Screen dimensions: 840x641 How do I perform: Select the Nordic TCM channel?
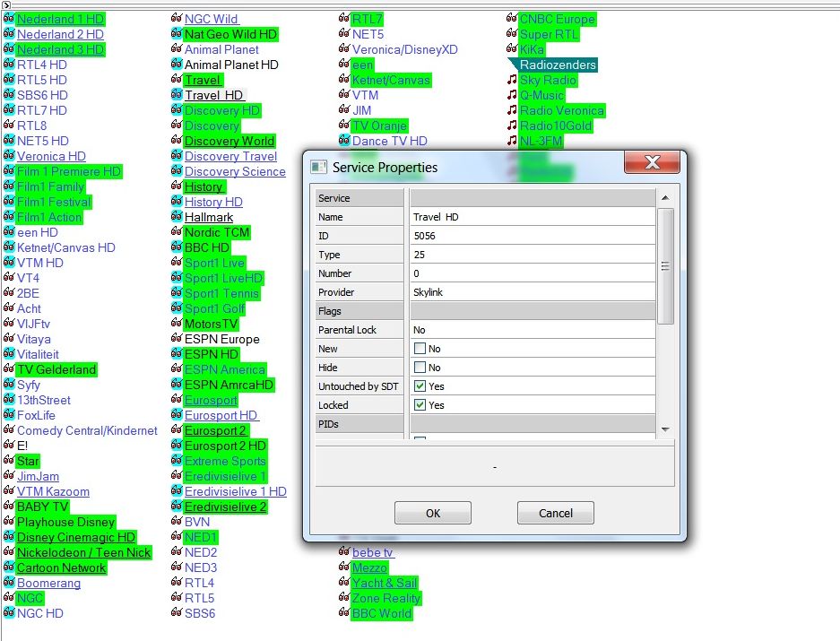pos(217,232)
